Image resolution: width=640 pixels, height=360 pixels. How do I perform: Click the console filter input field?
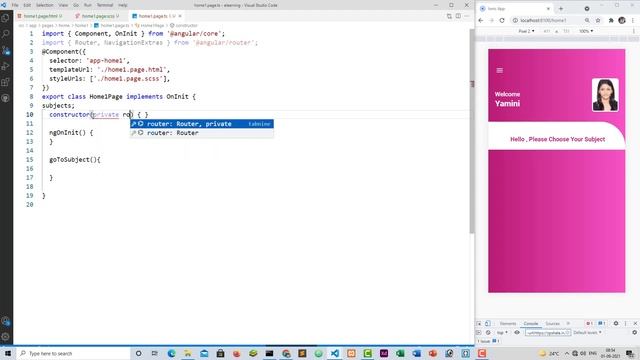[x=548, y=333]
